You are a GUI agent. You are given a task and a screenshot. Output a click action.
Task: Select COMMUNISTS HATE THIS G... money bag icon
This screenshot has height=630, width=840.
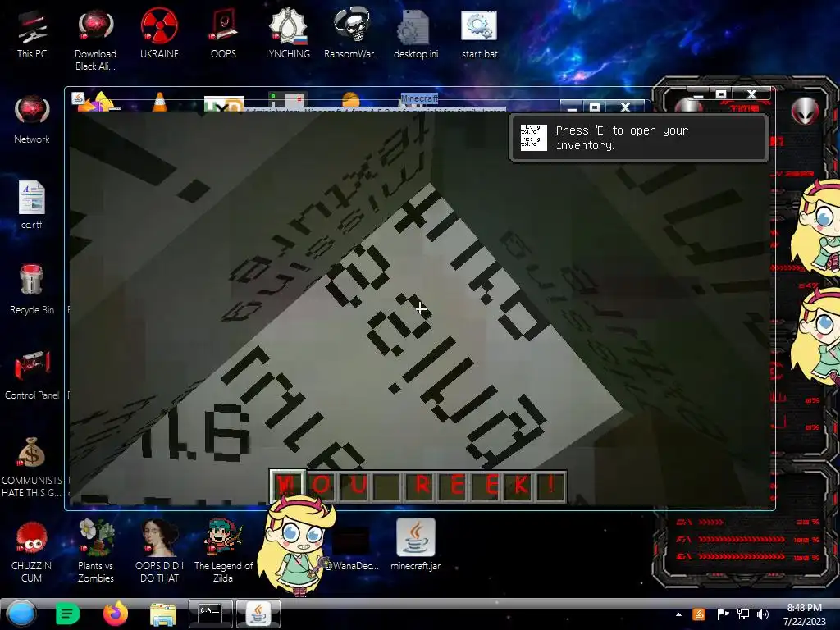[x=32, y=467]
